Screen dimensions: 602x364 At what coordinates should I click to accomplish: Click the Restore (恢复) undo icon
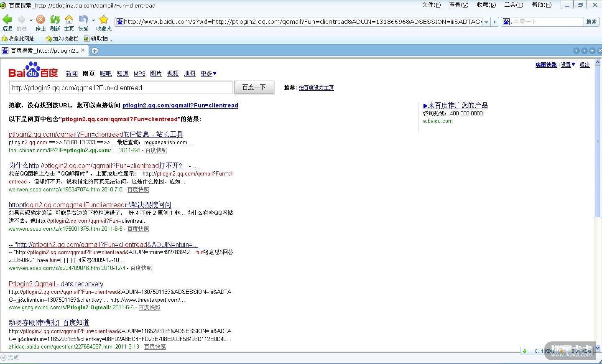(x=83, y=19)
